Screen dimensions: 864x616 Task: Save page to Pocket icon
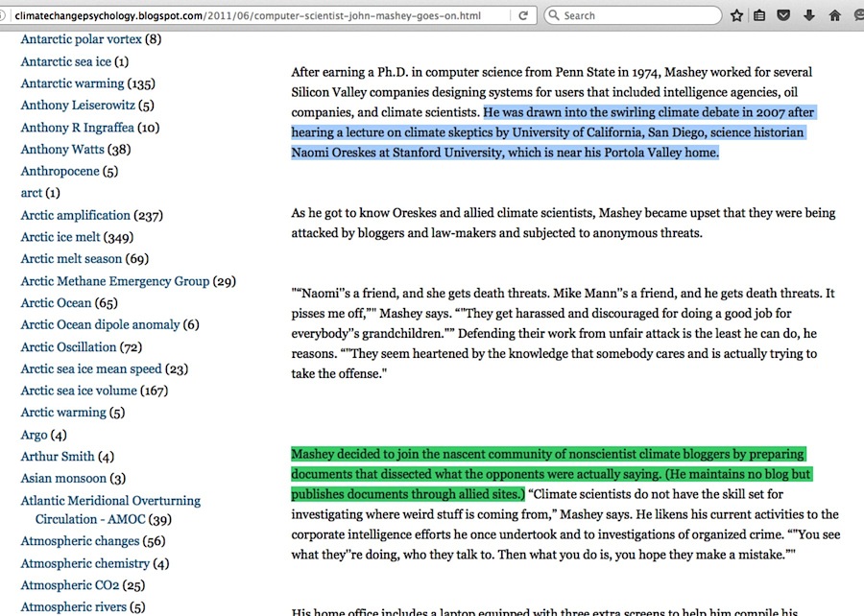point(784,16)
